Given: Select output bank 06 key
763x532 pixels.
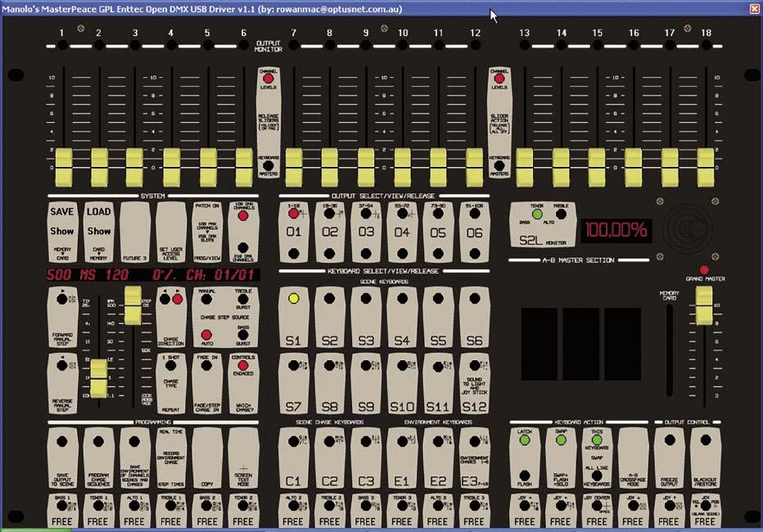Looking at the screenshot, I should (475, 232).
